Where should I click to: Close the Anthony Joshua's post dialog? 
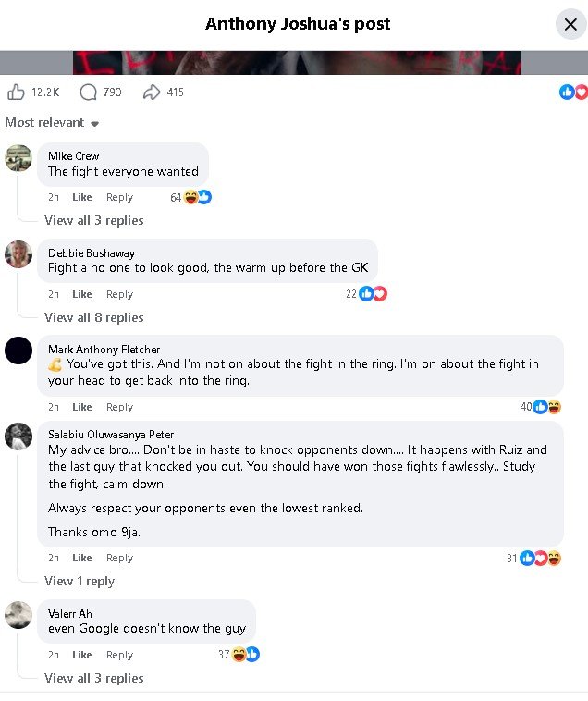tap(570, 24)
